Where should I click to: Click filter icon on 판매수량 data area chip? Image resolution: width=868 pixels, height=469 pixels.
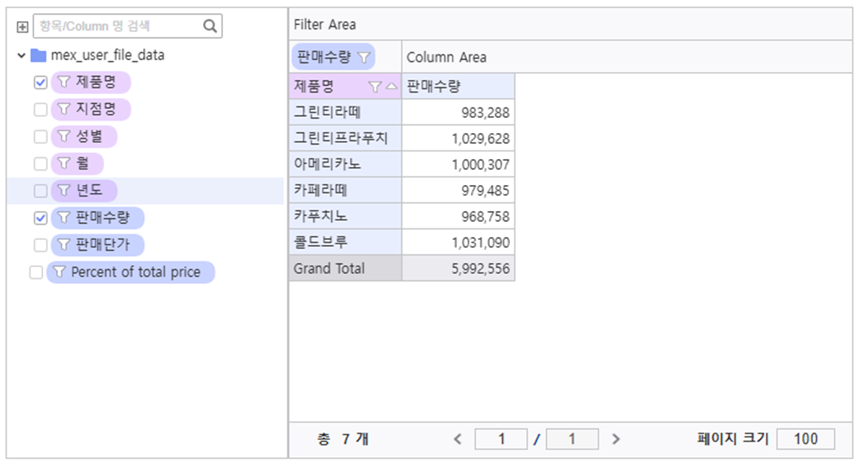pyautogui.click(x=363, y=56)
